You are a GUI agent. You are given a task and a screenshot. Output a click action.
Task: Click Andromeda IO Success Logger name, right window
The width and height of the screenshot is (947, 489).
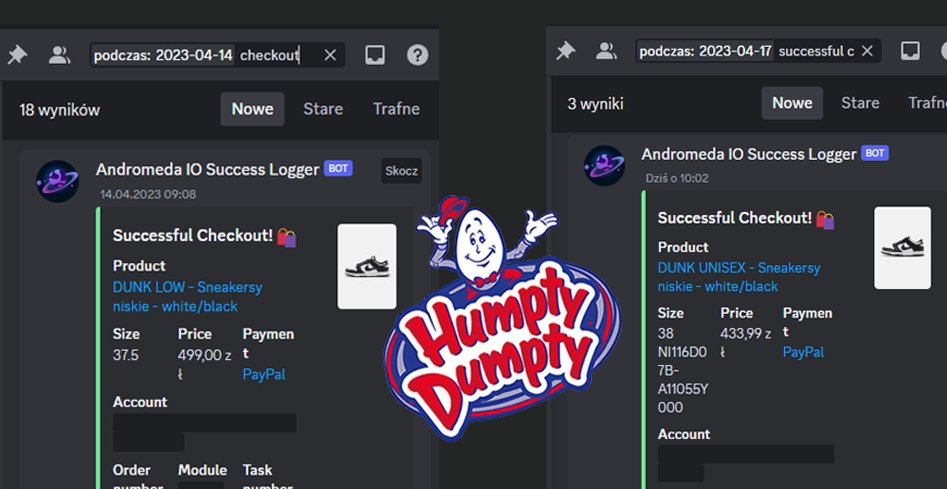pos(749,155)
